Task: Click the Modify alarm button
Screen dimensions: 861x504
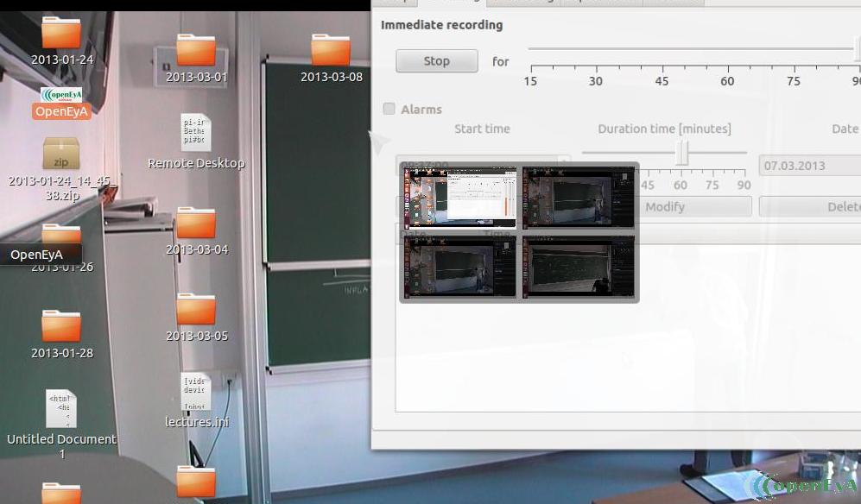Action: (664, 207)
